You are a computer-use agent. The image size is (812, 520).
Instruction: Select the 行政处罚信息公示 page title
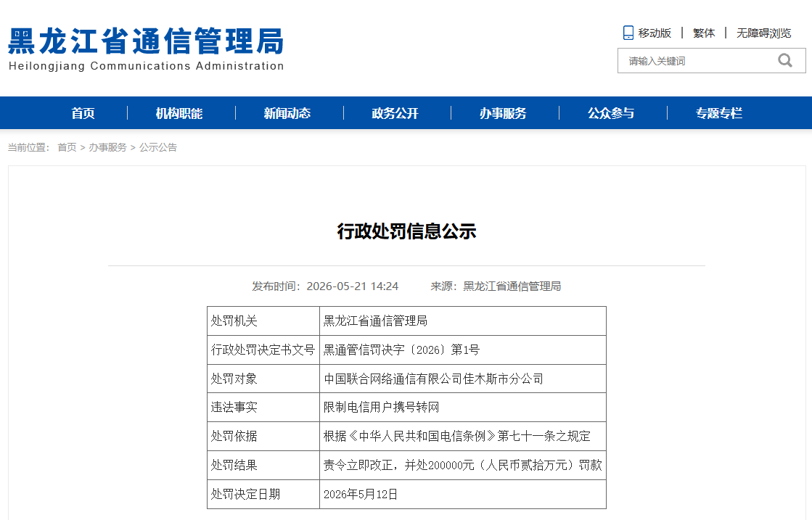[406, 231]
